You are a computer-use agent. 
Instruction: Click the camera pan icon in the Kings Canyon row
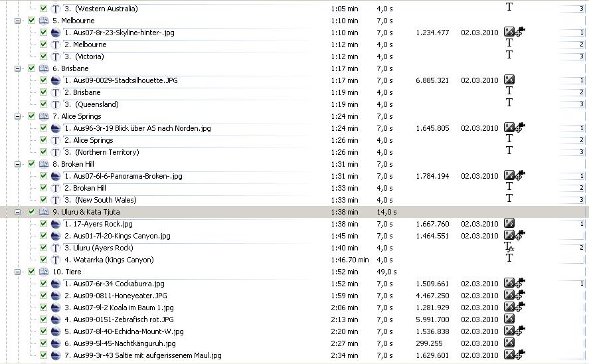tap(521, 236)
